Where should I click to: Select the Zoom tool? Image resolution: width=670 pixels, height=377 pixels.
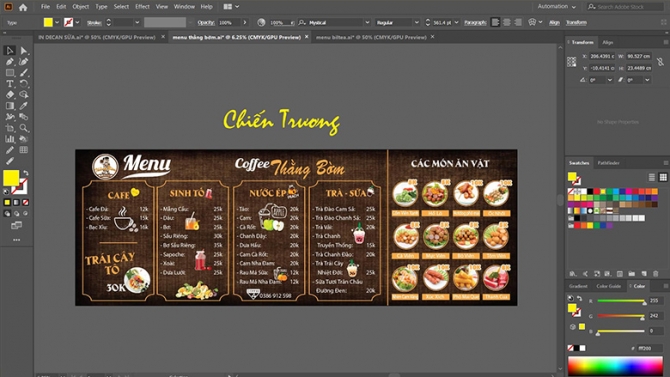24,128
